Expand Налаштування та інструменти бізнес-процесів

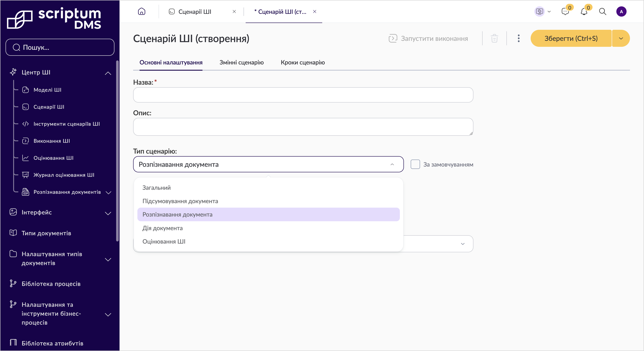pyautogui.click(x=108, y=314)
